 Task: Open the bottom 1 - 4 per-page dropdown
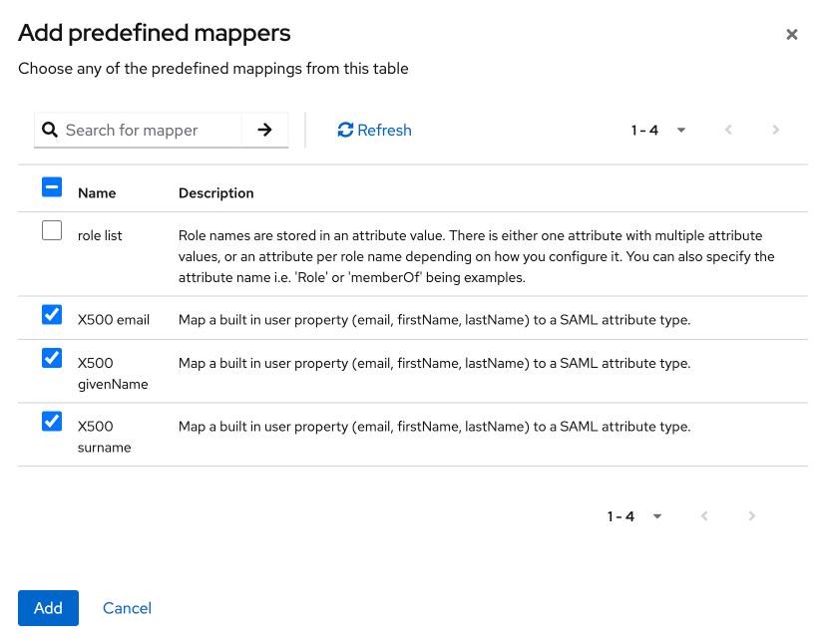[x=634, y=515]
